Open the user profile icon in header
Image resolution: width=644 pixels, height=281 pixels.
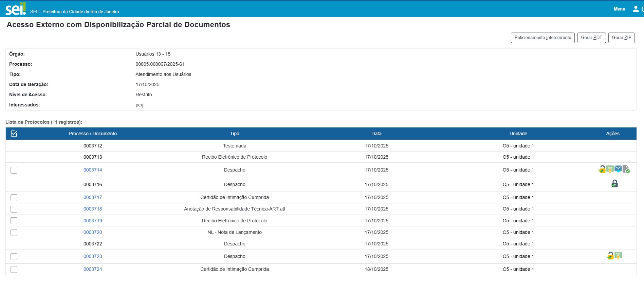(x=636, y=9)
